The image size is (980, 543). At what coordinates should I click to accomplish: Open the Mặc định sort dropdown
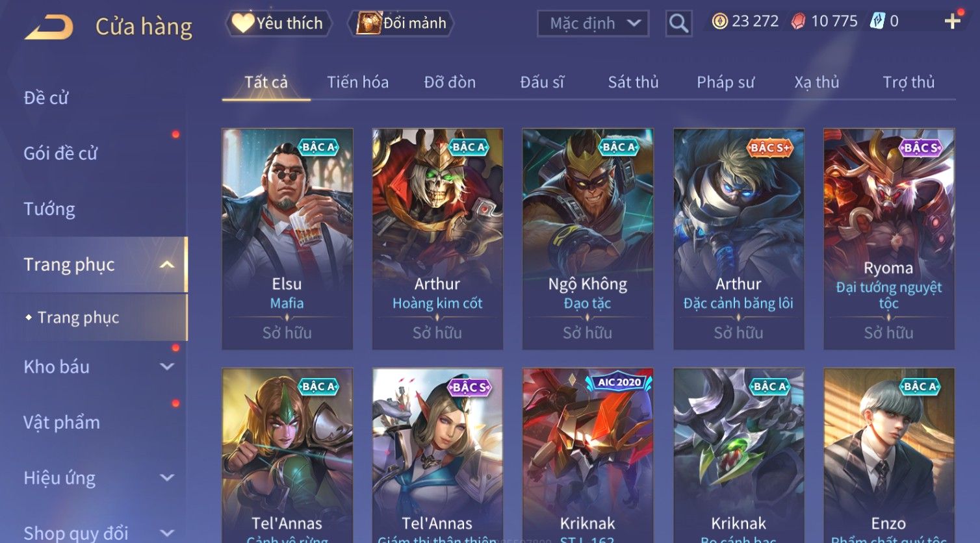[x=593, y=23]
